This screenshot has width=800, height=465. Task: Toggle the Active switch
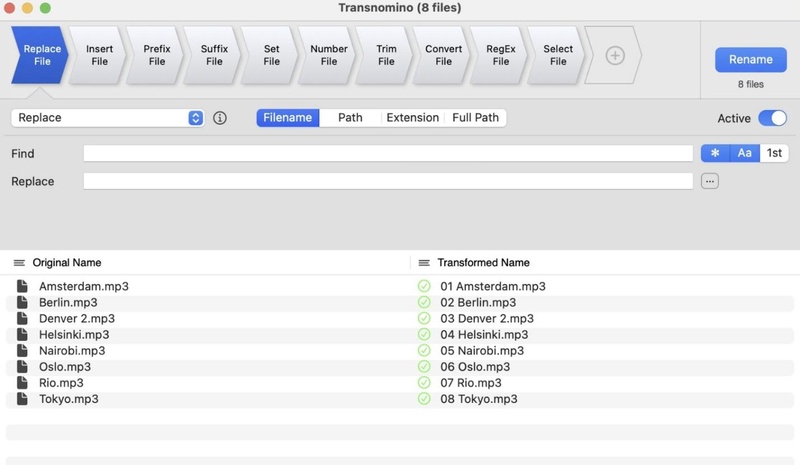(x=772, y=118)
